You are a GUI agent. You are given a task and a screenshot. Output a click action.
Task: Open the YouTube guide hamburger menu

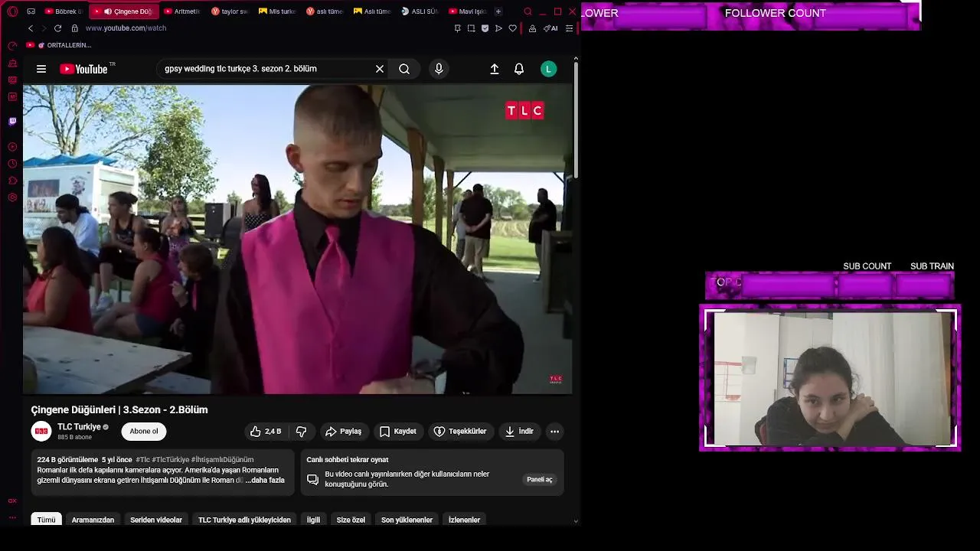[x=41, y=69]
